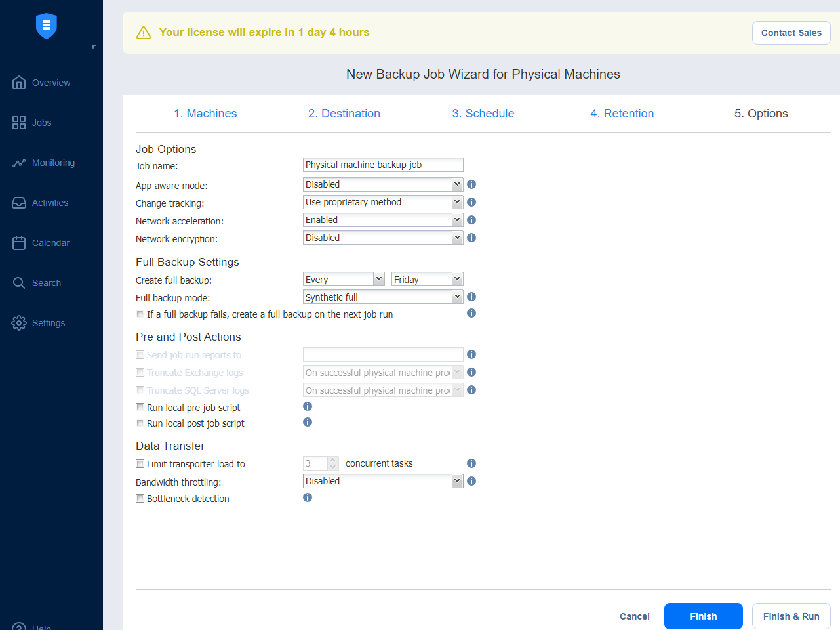
Task: Open Settings from the sidebar
Action: pyautogui.click(x=48, y=323)
